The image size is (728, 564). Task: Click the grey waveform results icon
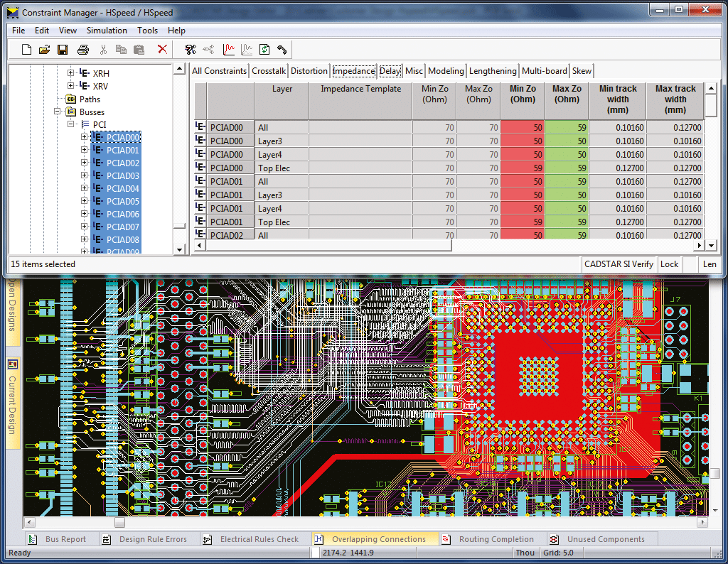pyautogui.click(x=247, y=49)
